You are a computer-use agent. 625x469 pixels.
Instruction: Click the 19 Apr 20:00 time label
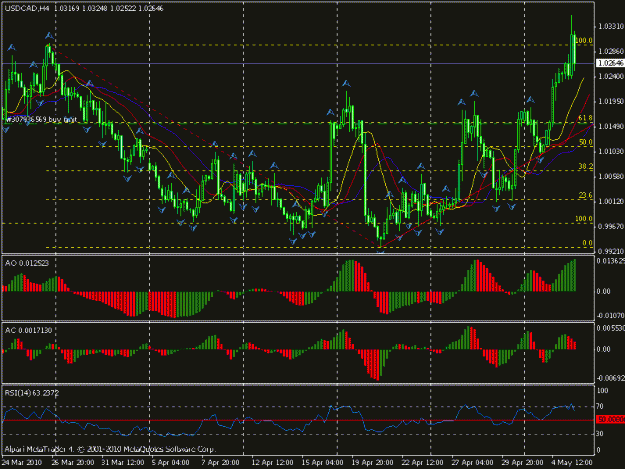coord(372,463)
